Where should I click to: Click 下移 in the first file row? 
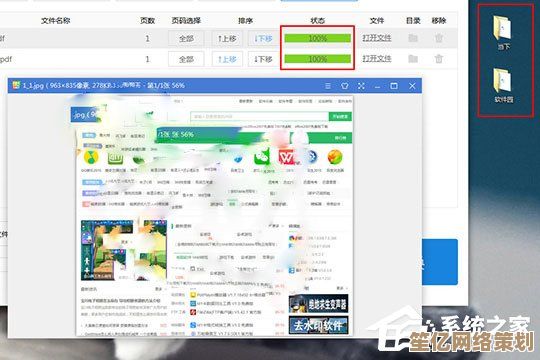point(263,38)
